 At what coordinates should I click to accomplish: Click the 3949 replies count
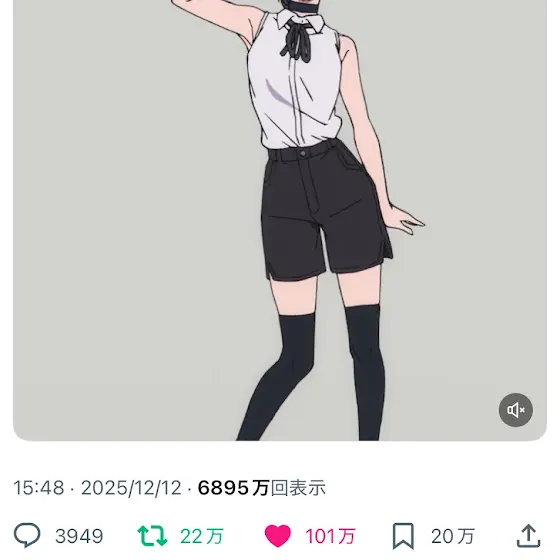[79, 536]
